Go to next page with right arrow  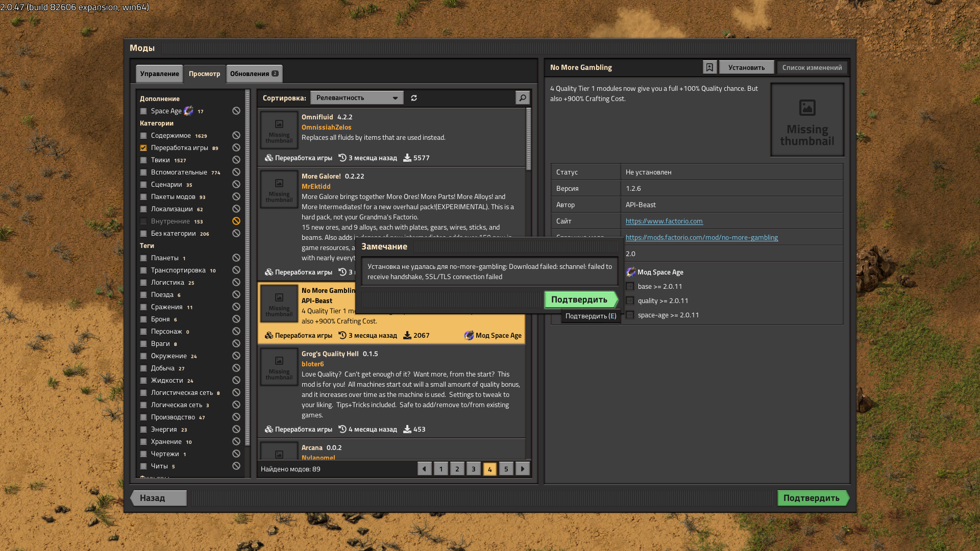coord(522,469)
